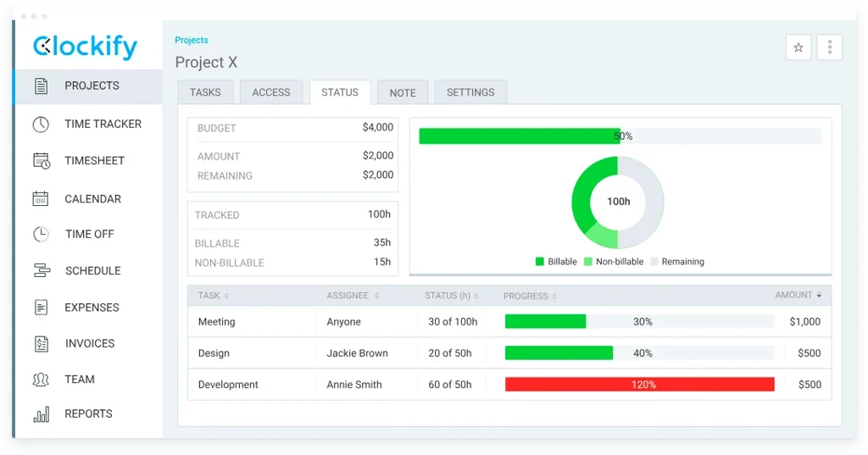
Task: Click the Timesheet calendar-clock icon
Action: pos(42,160)
